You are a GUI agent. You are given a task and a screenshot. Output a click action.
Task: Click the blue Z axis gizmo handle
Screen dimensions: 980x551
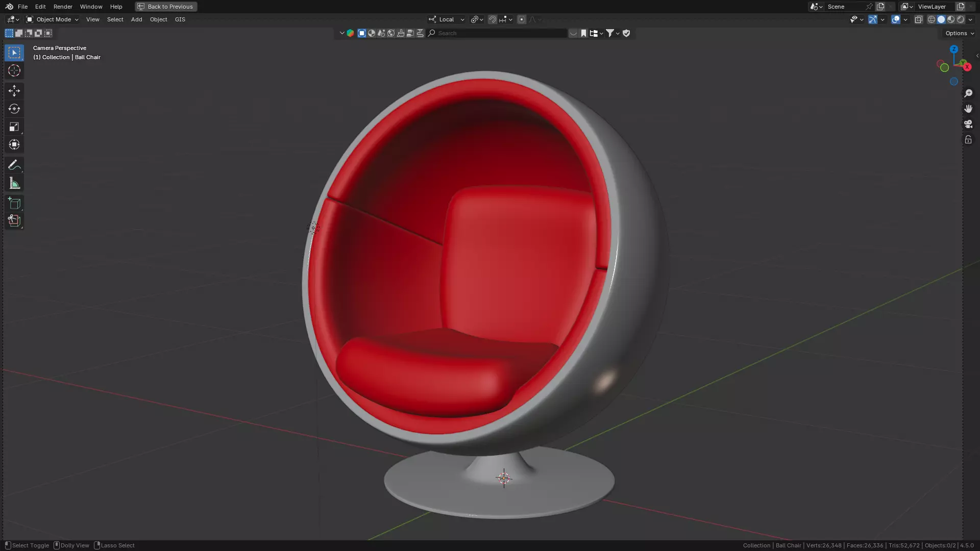coord(954,49)
